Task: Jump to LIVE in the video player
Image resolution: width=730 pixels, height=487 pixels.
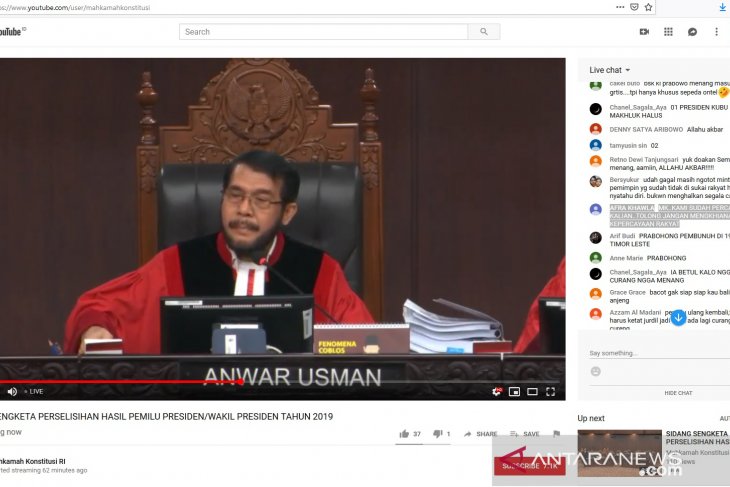Action: point(34,392)
